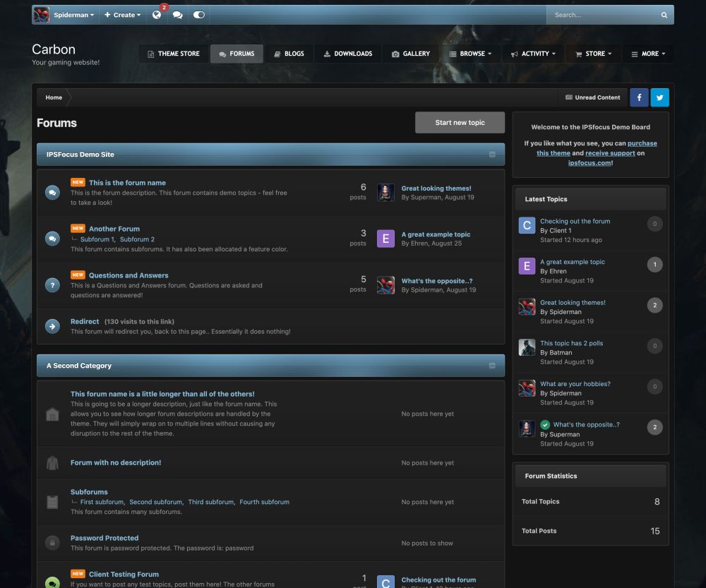
Task: Share via the Facebook icon
Action: 639,97
